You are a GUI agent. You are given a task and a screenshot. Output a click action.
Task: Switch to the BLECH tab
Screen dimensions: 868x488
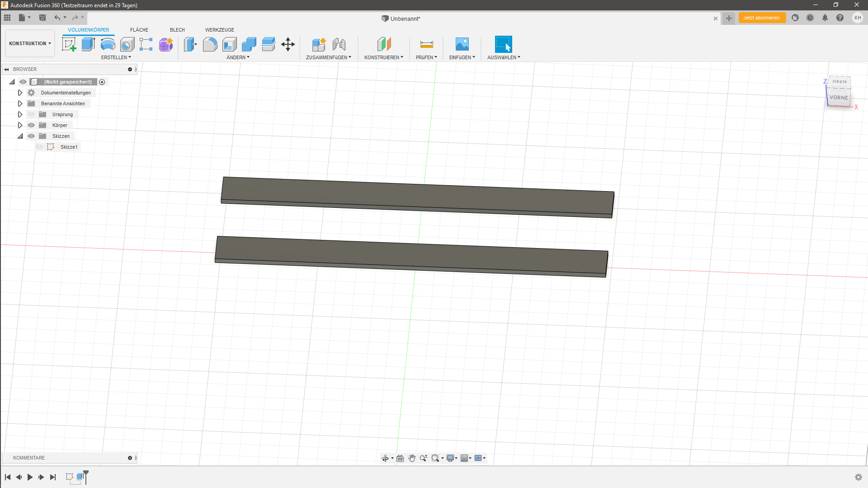[x=177, y=30]
